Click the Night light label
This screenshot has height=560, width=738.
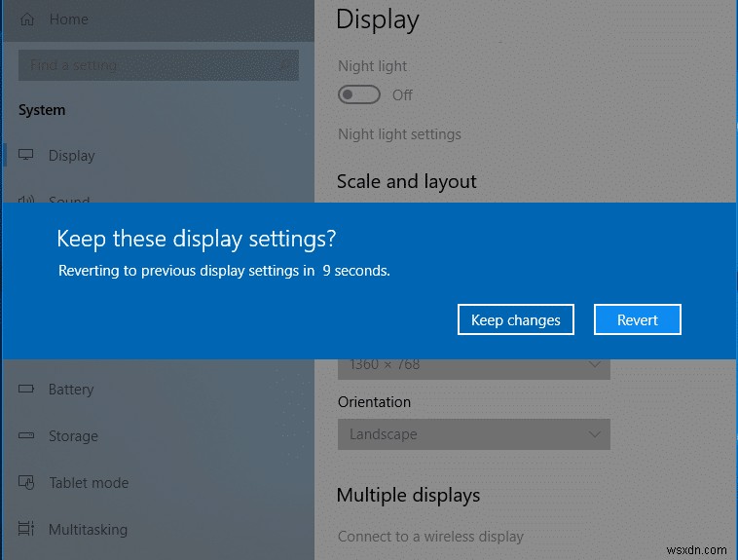coord(372,66)
